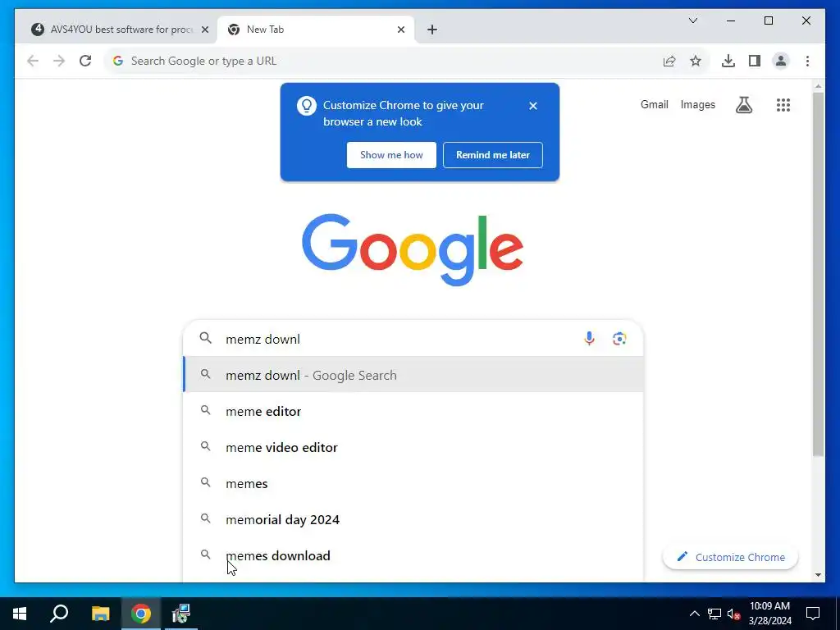Open the three-dot Chrome menu

click(807, 61)
